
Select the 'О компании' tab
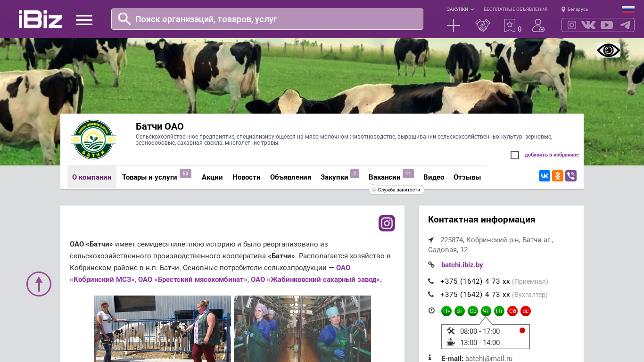pos(92,177)
